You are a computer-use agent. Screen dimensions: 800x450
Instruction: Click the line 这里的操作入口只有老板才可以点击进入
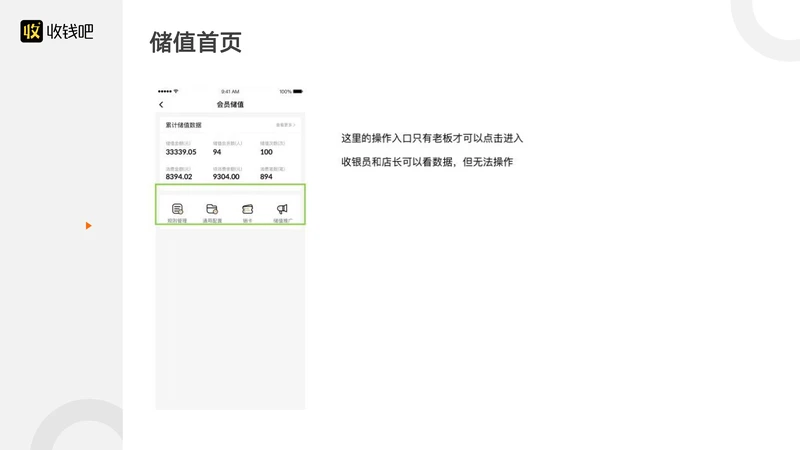[x=432, y=138]
